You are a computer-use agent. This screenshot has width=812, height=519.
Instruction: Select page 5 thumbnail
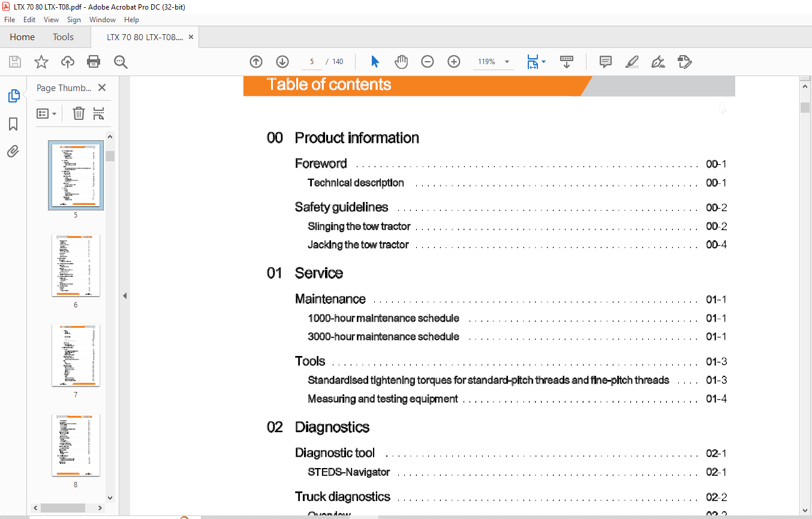(76, 175)
